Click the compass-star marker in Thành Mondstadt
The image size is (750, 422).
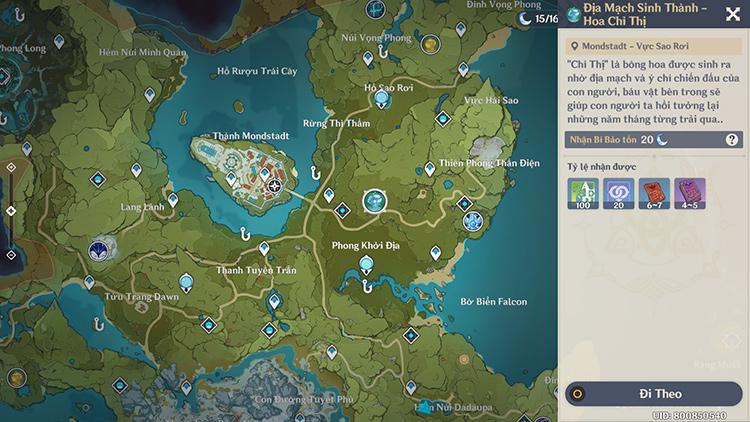coord(275,186)
